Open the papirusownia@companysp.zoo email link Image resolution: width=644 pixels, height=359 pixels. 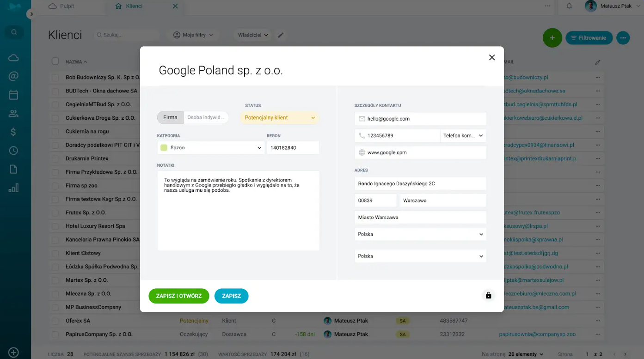click(x=537, y=334)
